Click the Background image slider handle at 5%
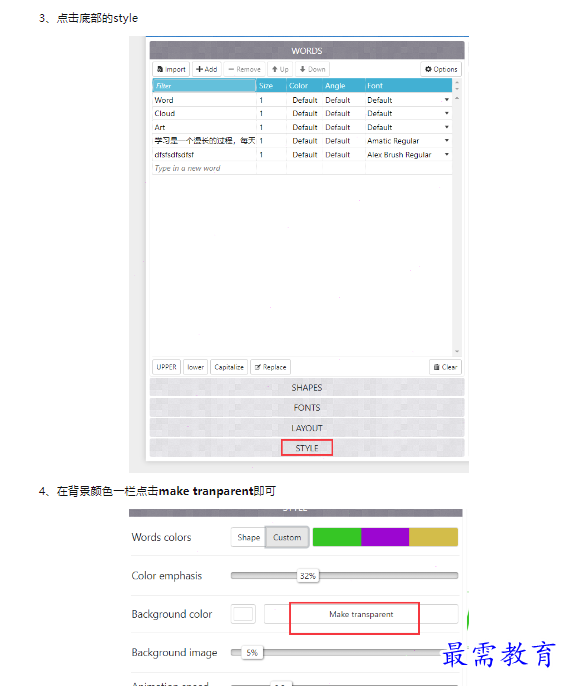This screenshot has height=686, width=564. pyautogui.click(x=252, y=653)
